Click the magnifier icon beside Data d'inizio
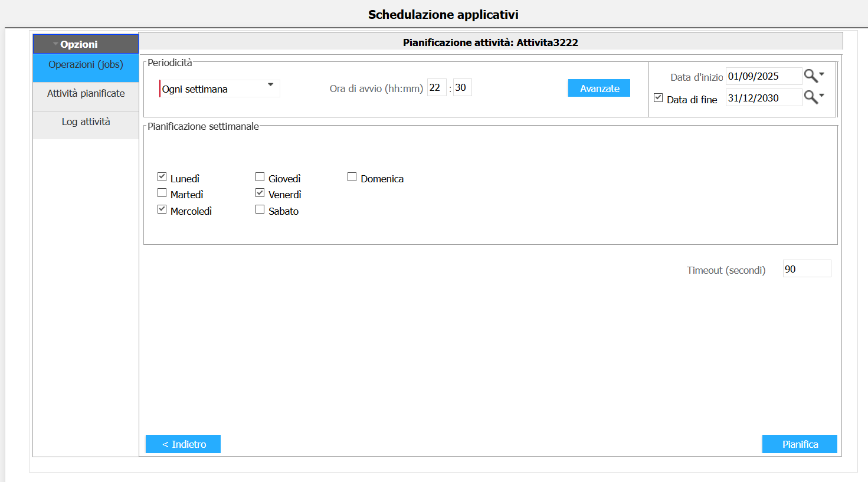The width and height of the screenshot is (868, 482). tap(811, 76)
